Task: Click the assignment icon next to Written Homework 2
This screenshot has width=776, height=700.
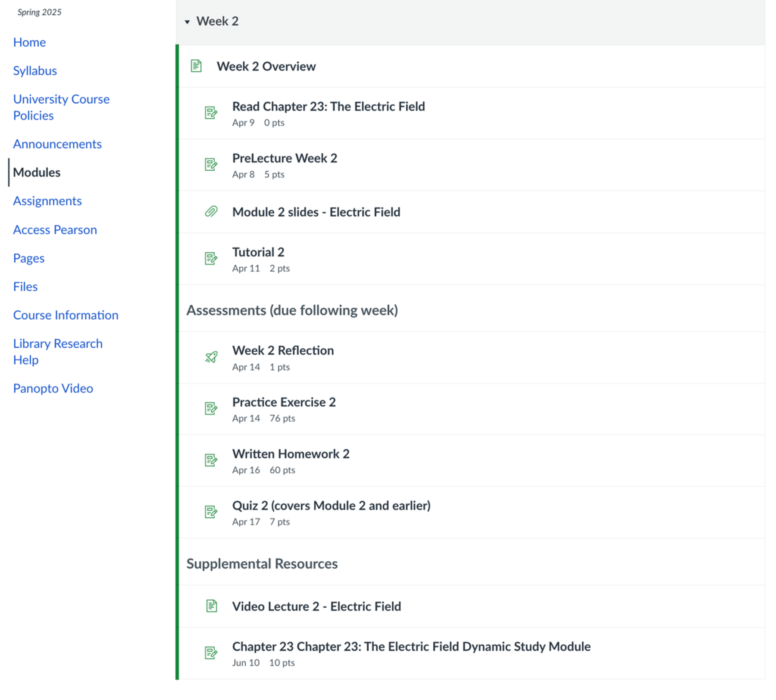Action: (x=211, y=460)
